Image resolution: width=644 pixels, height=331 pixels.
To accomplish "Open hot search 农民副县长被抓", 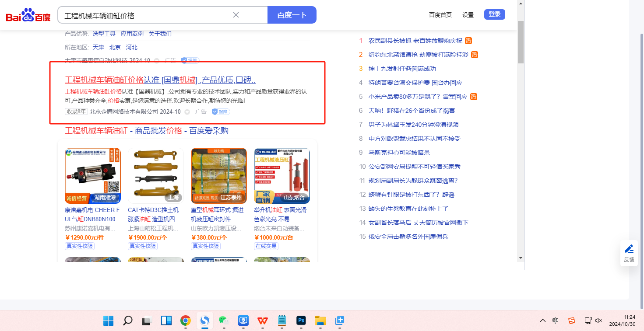I will coord(415,41).
